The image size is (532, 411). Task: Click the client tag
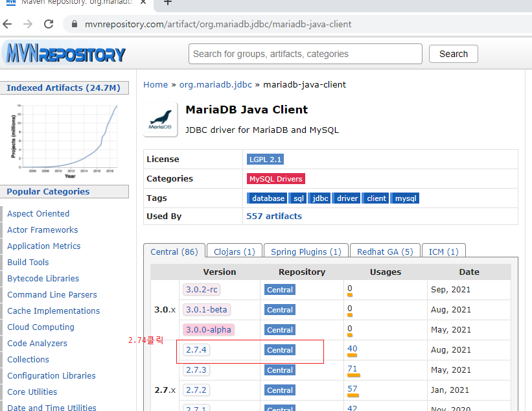[x=375, y=198]
